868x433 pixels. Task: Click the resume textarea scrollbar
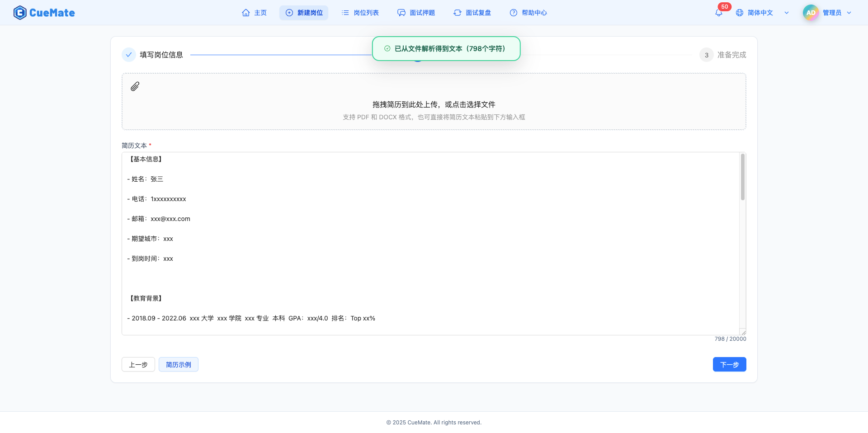[x=742, y=177]
